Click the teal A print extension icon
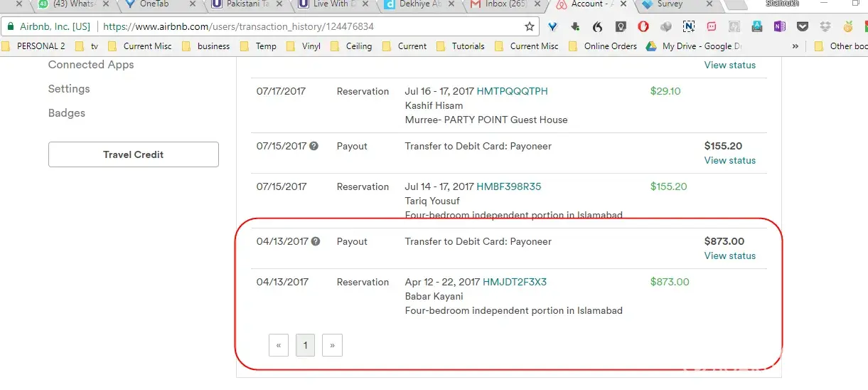The image size is (868, 390). [x=757, y=27]
